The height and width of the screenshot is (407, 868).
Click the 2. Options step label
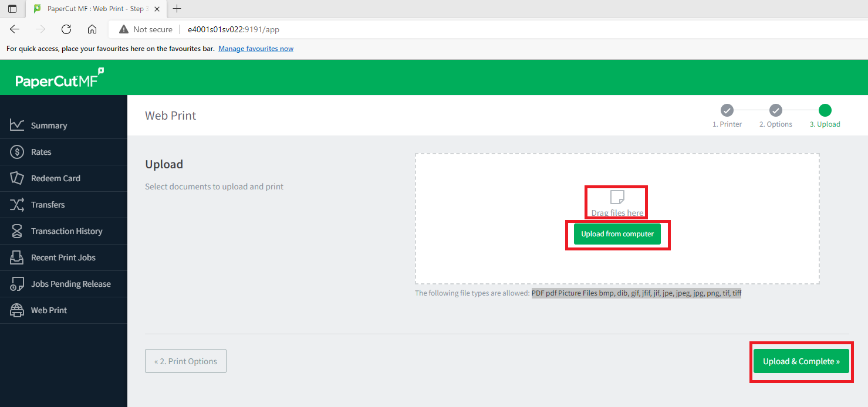[776, 124]
